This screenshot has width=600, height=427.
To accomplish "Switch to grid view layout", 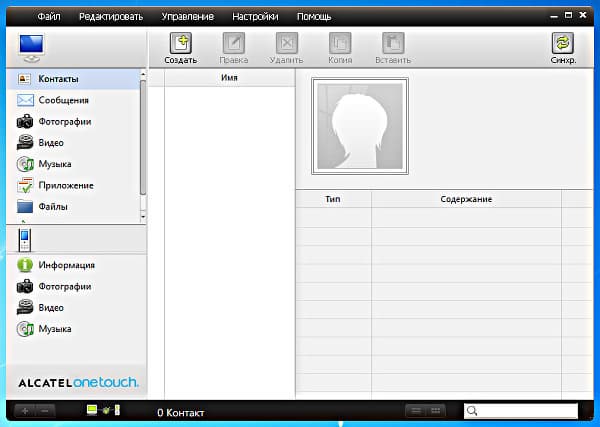I will [x=435, y=411].
